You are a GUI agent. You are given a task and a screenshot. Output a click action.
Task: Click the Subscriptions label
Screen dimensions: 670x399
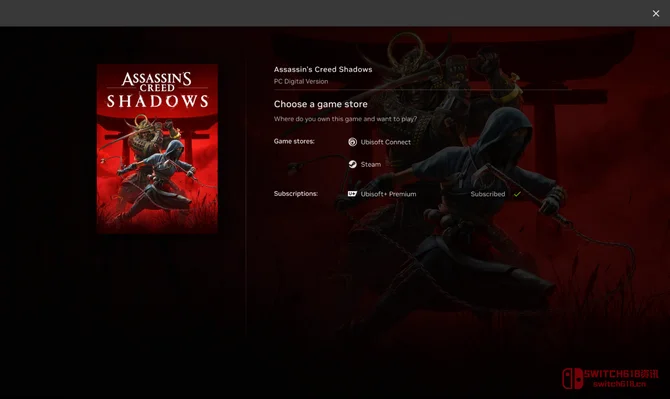(x=296, y=194)
